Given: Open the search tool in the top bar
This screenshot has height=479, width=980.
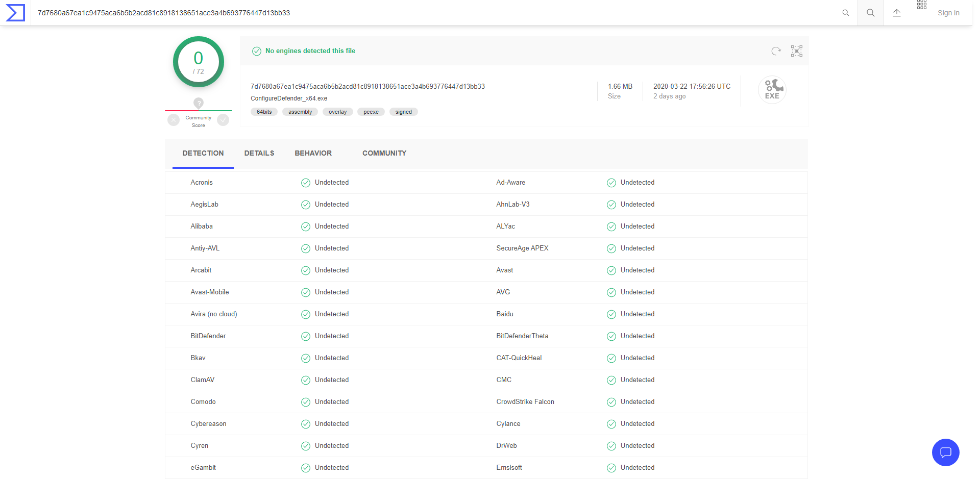Looking at the screenshot, I should click(x=870, y=13).
